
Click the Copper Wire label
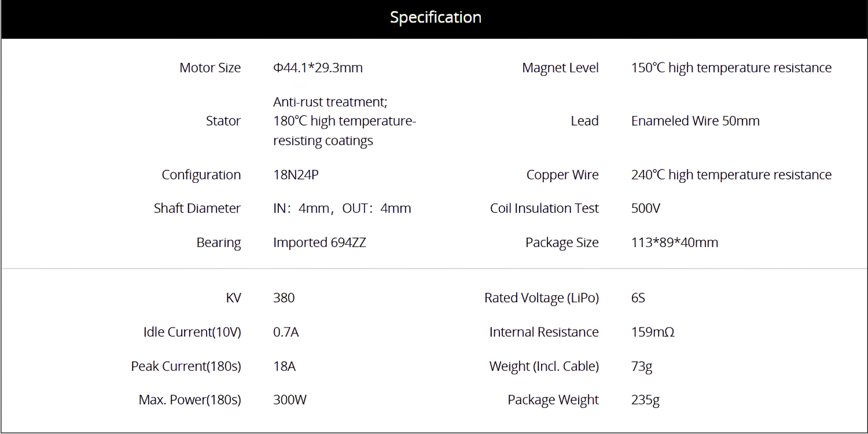click(562, 175)
